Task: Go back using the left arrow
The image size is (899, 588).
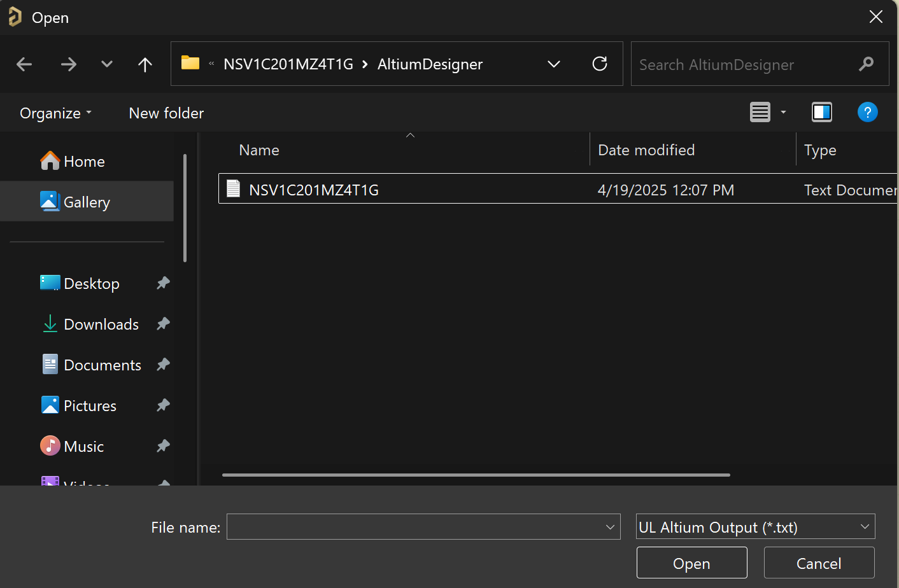Action: pyautogui.click(x=24, y=64)
